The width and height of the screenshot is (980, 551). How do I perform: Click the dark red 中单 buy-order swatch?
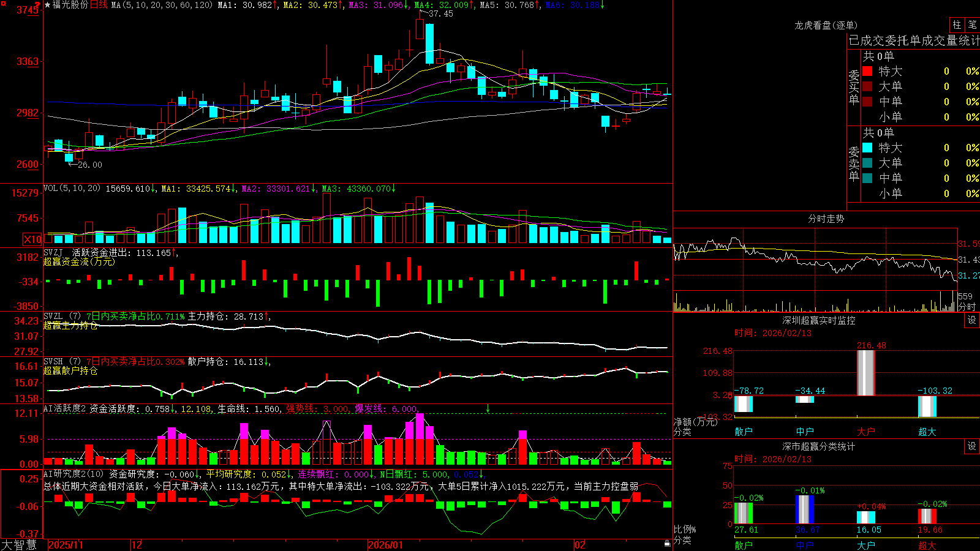click(x=867, y=102)
